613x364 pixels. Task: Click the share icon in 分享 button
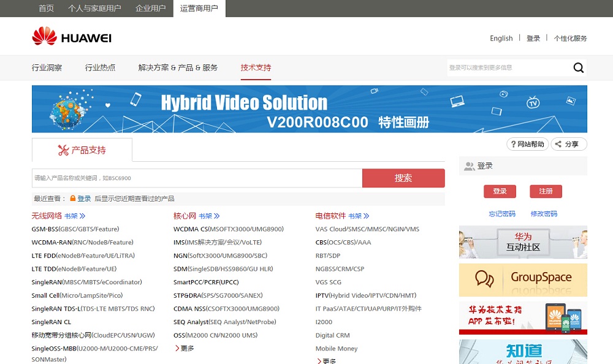558,144
